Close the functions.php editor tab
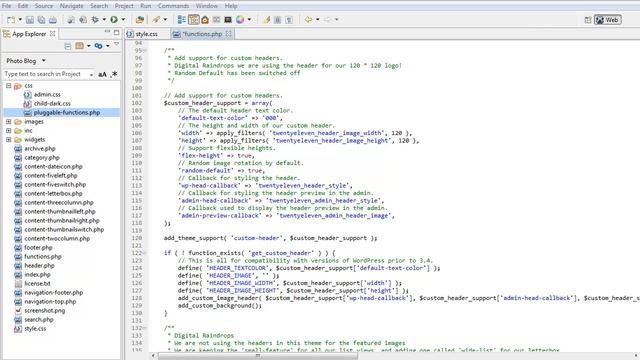The width and height of the screenshot is (640, 360). [229, 34]
